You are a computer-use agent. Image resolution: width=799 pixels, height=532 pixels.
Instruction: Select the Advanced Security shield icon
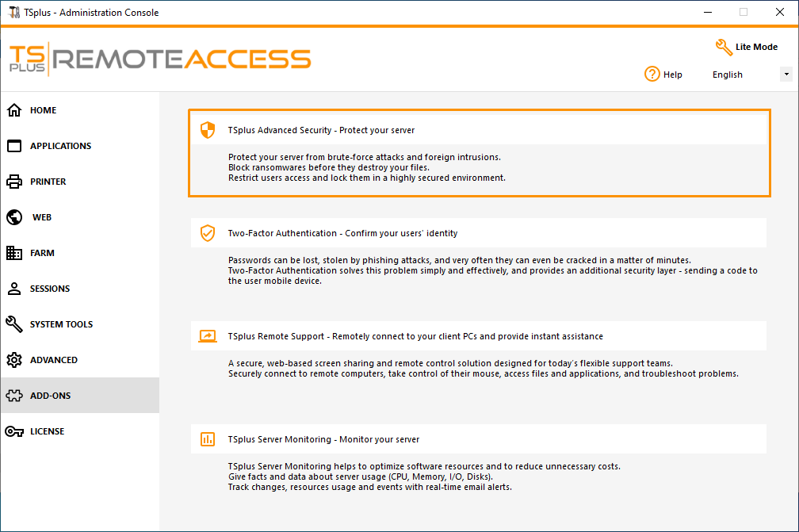tap(208, 130)
